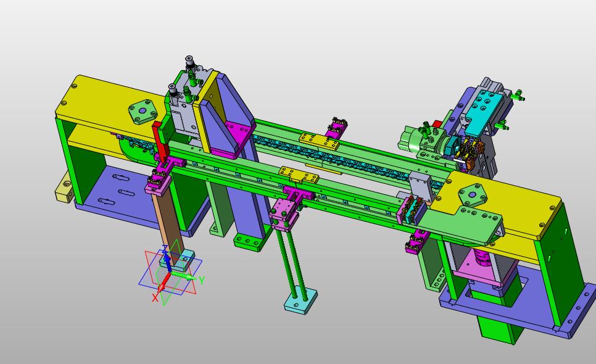The width and height of the screenshot is (596, 364).
Task: Select the green Y axis arrow of triad
Action: (x=184, y=275)
